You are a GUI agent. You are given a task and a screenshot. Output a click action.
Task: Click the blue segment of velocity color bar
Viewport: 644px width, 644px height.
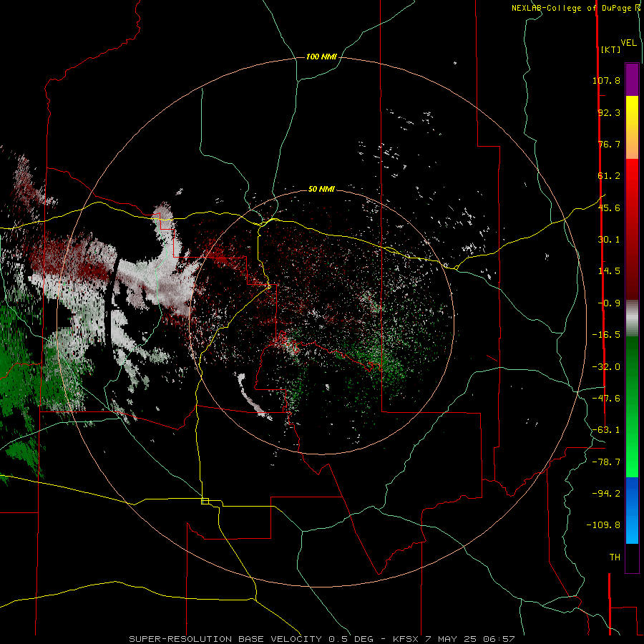point(632,510)
